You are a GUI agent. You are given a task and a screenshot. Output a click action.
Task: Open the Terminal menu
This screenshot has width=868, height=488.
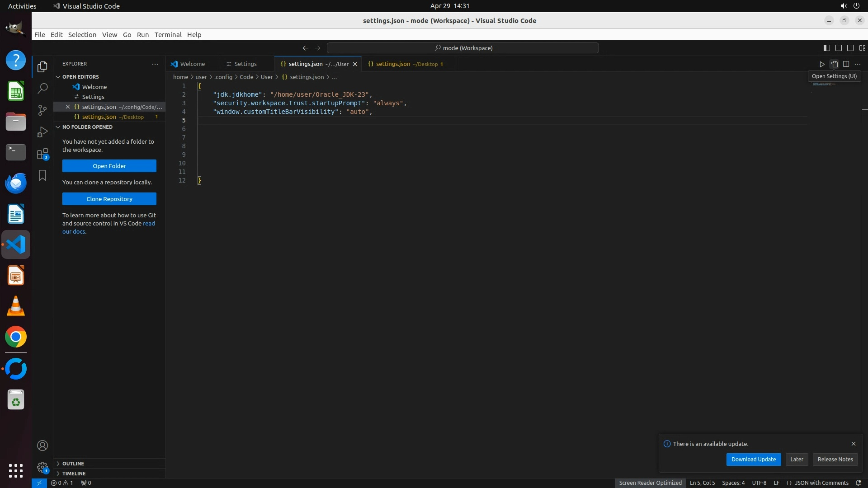pyautogui.click(x=168, y=35)
